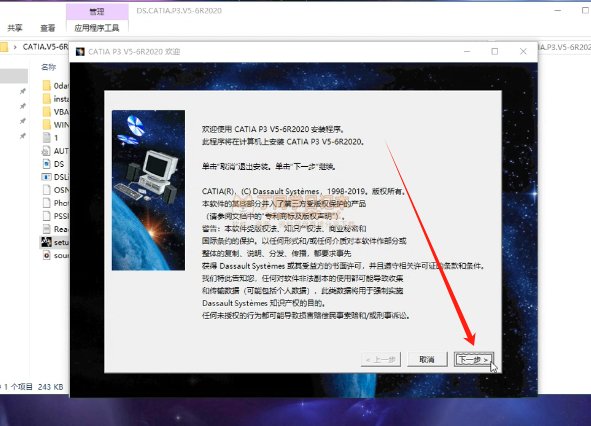This screenshot has width=591, height=426.
Task: Click the fourth quick access pin icon
Action: tap(23, 136)
